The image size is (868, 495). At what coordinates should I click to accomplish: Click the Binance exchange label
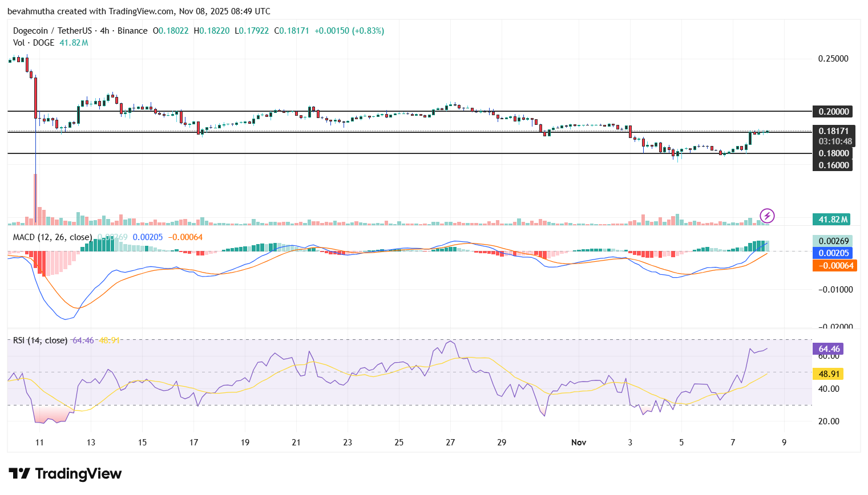[x=132, y=31]
